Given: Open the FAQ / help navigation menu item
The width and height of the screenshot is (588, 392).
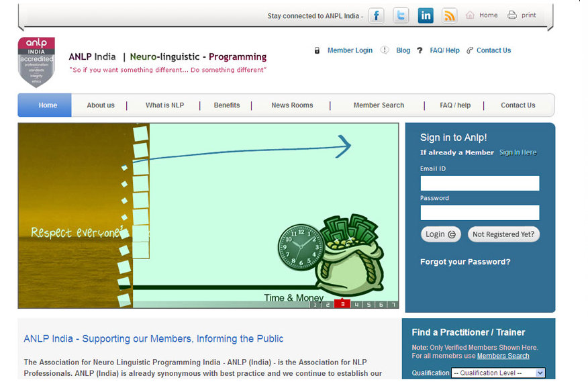Looking at the screenshot, I should 455,105.
